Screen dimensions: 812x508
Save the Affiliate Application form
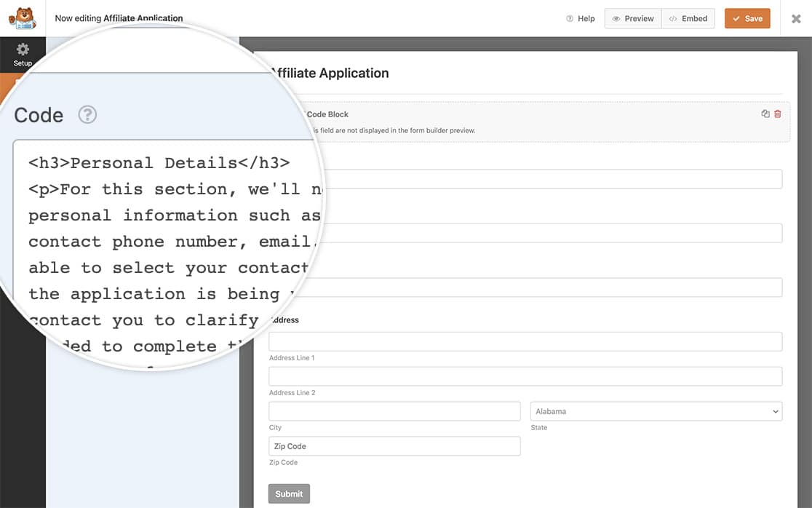[x=747, y=18]
